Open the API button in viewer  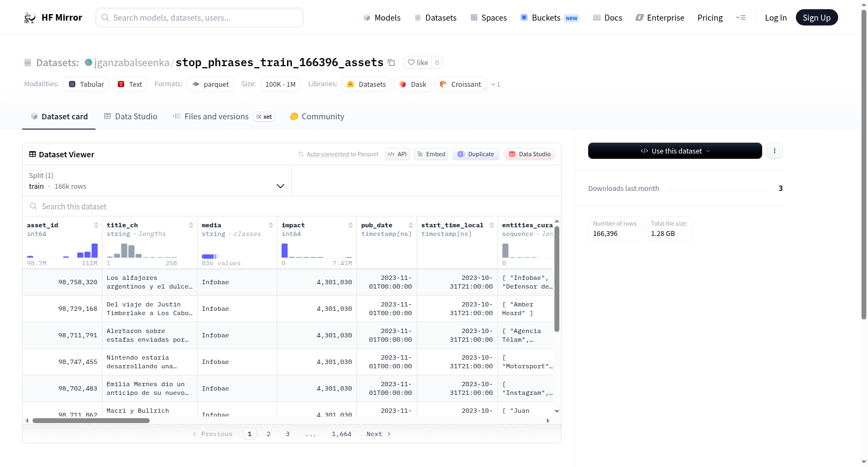(x=397, y=154)
